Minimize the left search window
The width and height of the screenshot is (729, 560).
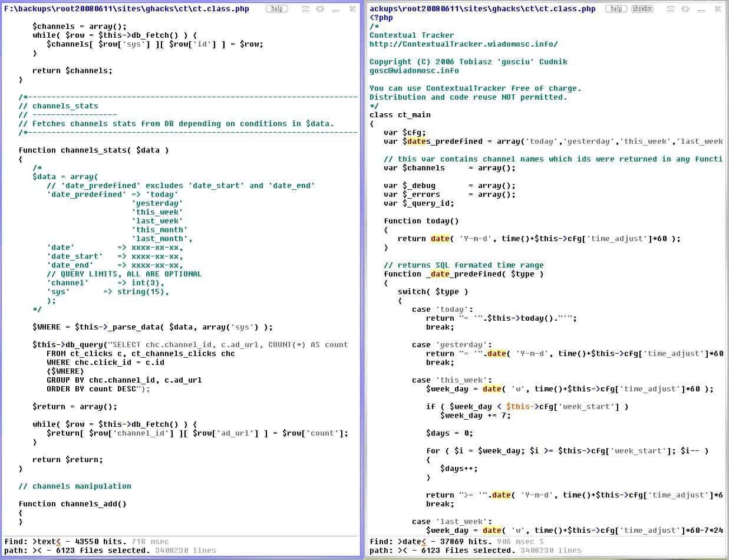point(336,9)
